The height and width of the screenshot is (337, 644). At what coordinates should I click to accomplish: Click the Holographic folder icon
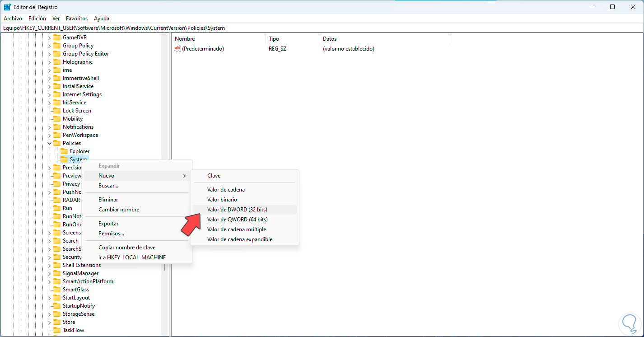tap(57, 62)
